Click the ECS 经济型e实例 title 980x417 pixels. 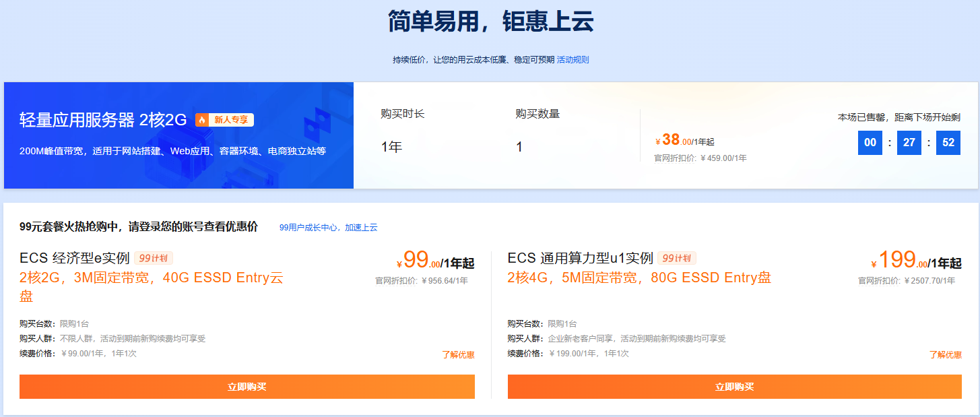click(75, 258)
